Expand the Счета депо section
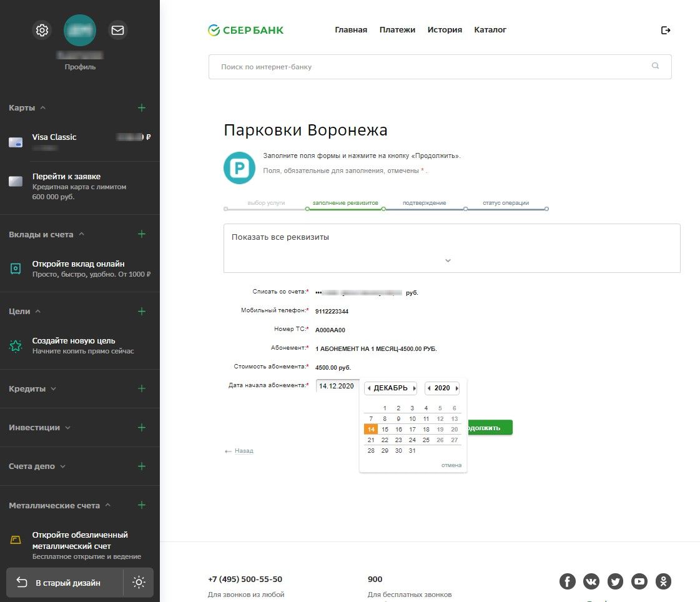This screenshot has width=700, height=602. coord(63,466)
